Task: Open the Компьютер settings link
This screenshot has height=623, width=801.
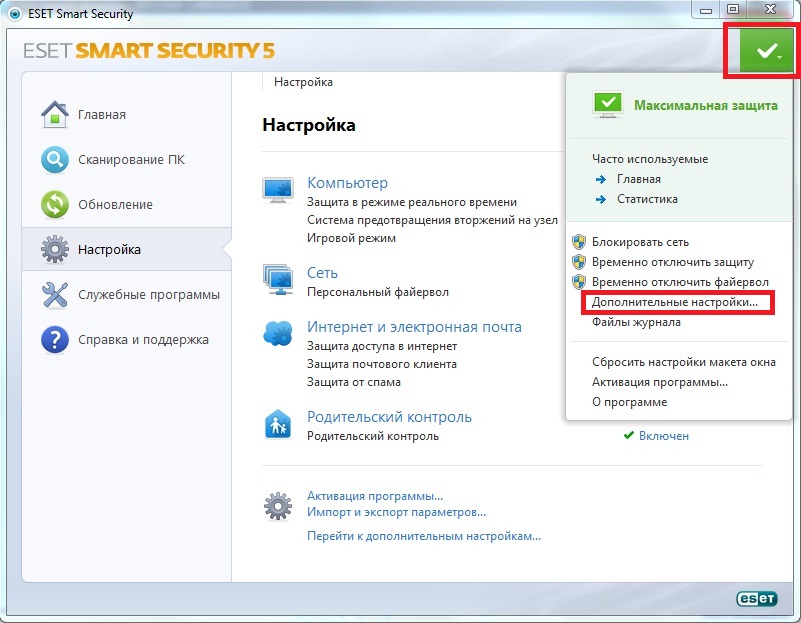Action: tap(347, 183)
